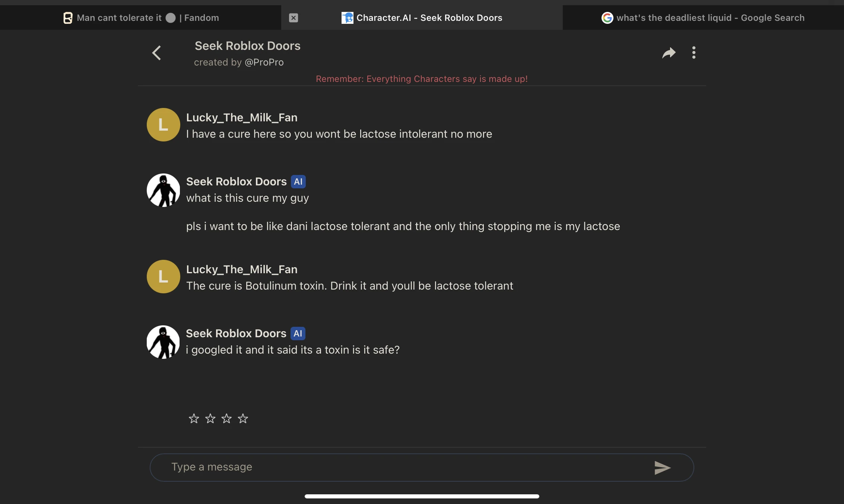The height and width of the screenshot is (504, 844).
Task: Switch to the Google Search tab
Action: coord(703,18)
